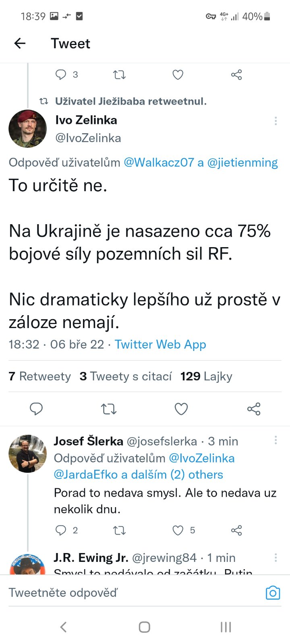Reply to Ivo Zelinka's main tweet
This screenshot has height=644, width=290.
click(x=36, y=409)
